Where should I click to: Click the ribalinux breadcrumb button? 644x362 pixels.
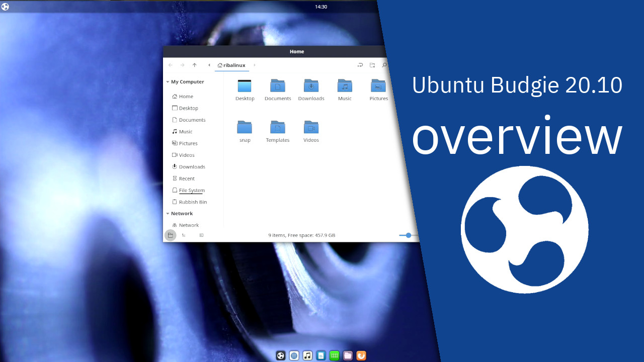tap(231, 65)
